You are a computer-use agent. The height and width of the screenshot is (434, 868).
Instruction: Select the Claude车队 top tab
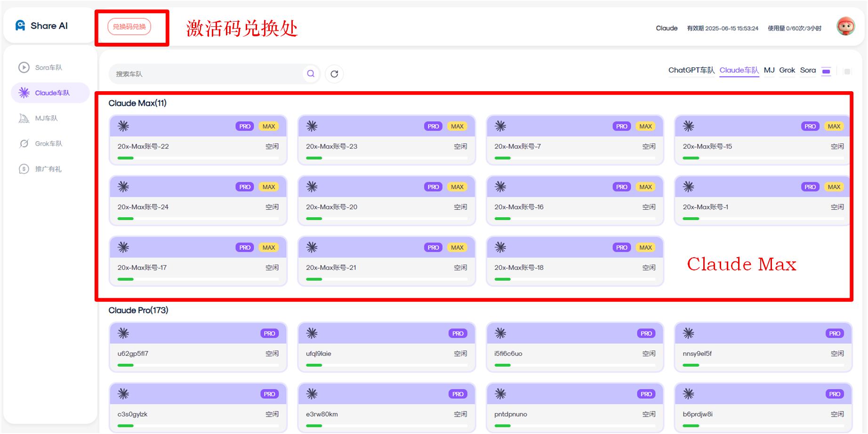739,70
